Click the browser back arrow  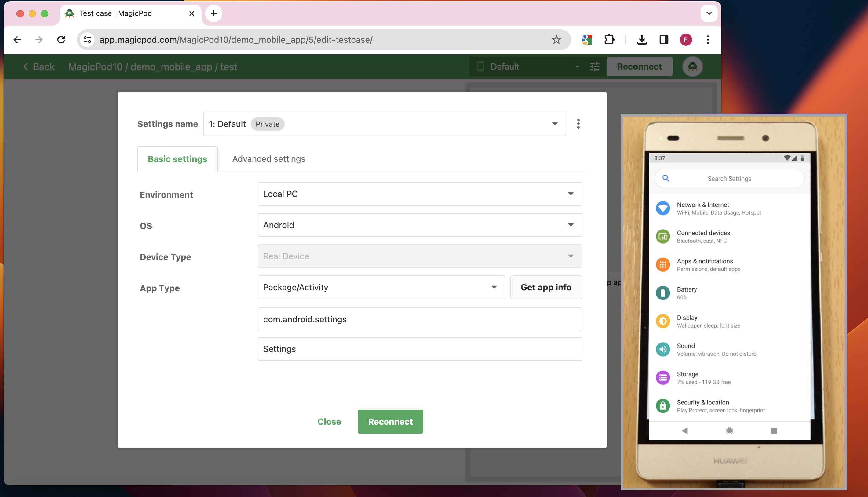pos(17,40)
